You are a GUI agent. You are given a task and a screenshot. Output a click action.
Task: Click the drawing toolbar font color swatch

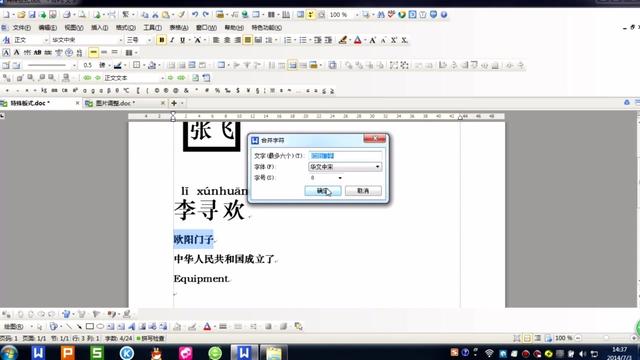tap(207, 326)
